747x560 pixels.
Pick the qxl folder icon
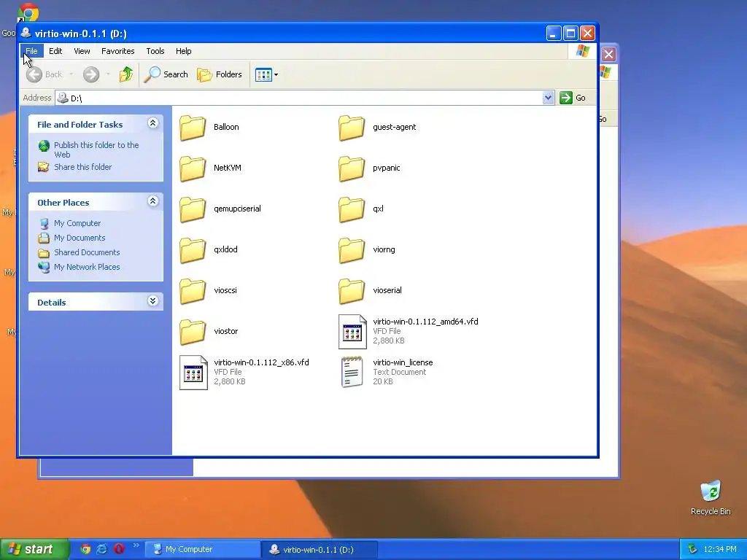click(x=352, y=209)
